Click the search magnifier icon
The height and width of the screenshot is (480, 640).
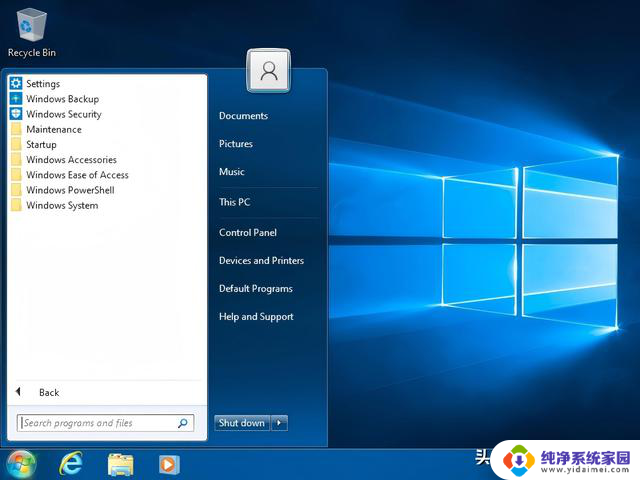[183, 423]
